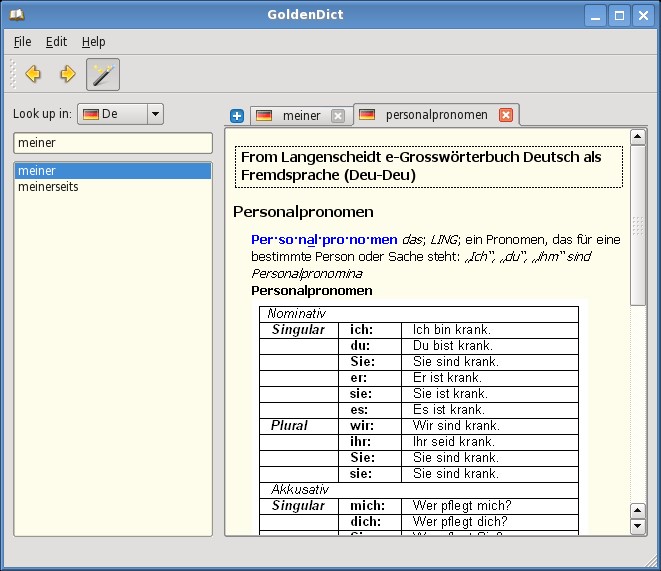Switch to the 'meiner' tab
Image resolution: width=661 pixels, height=571 pixels.
pos(300,116)
